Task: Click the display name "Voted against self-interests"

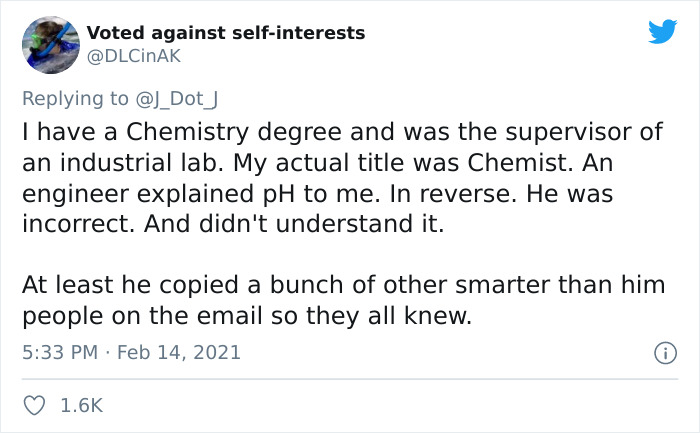Action: click(x=225, y=33)
